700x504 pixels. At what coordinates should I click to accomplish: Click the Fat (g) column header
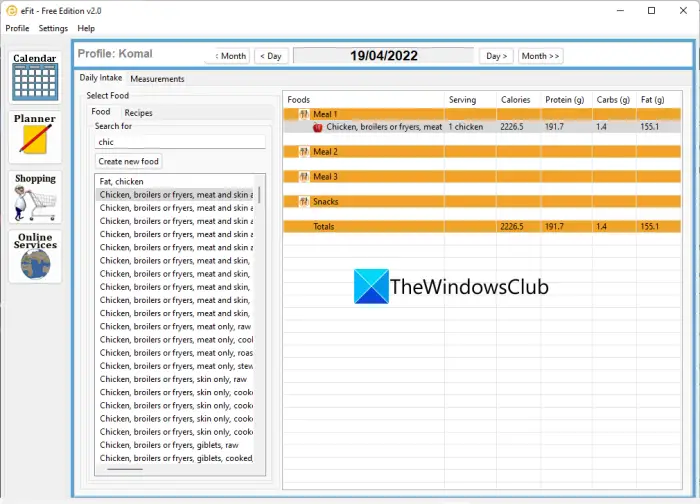coord(659,100)
